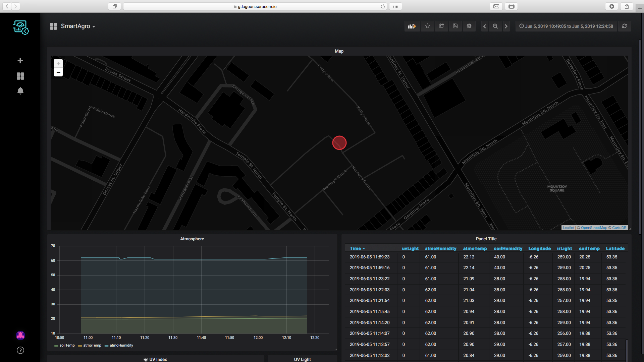Image resolution: width=644 pixels, height=362 pixels.
Task: Open the SmartAgro dashboard dropdown
Action: point(78,26)
